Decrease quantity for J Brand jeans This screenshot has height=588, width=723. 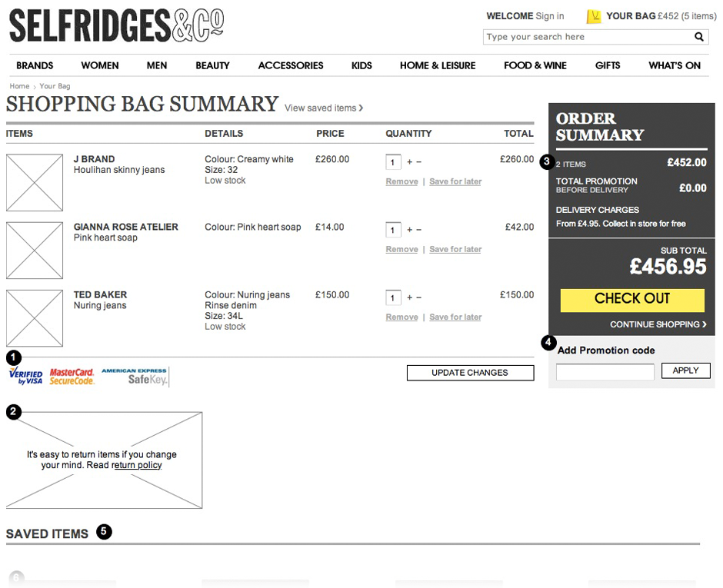click(x=418, y=161)
